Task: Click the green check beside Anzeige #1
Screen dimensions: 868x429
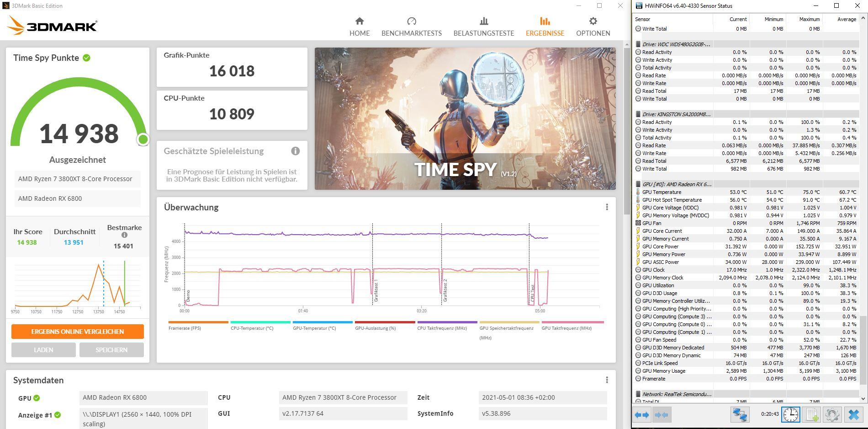Action: [58, 415]
